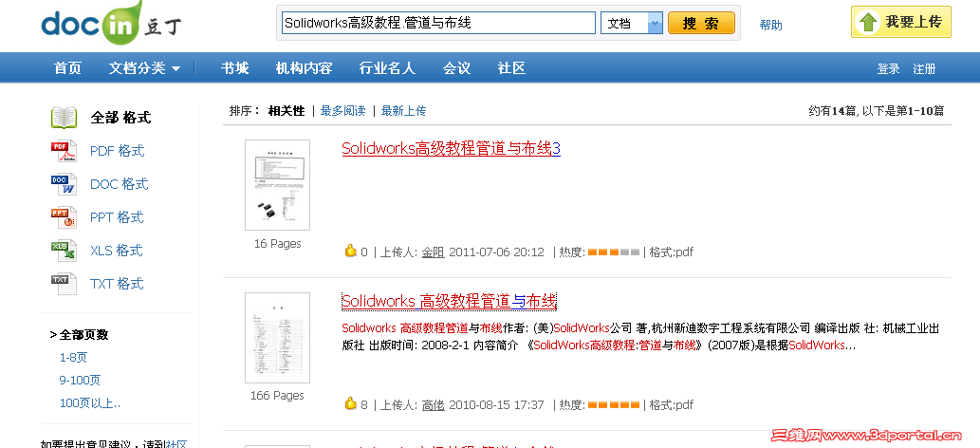Click the 我要上传 button
The height and width of the screenshot is (448, 980).
(x=900, y=22)
